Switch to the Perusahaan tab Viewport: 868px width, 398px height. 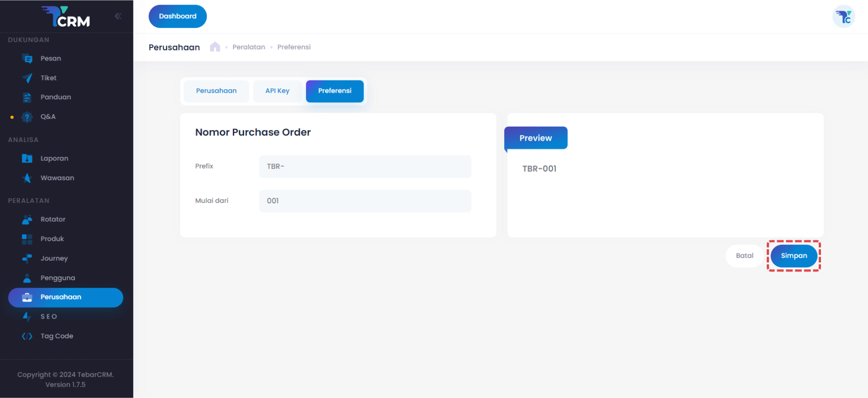216,91
